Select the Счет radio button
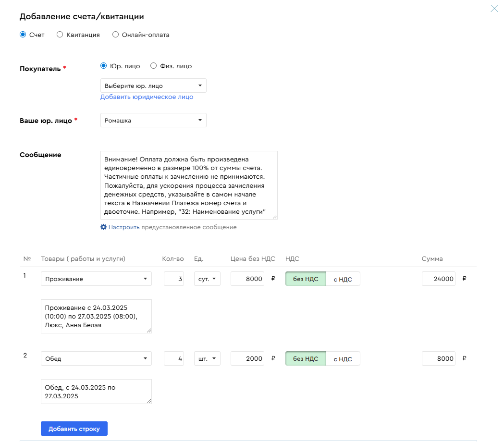 (x=23, y=35)
